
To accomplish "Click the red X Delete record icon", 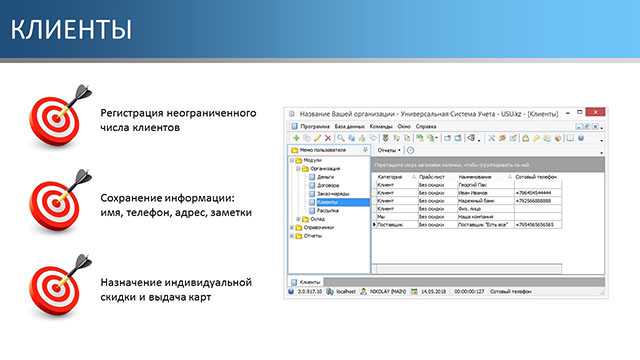I will pos(328,138).
